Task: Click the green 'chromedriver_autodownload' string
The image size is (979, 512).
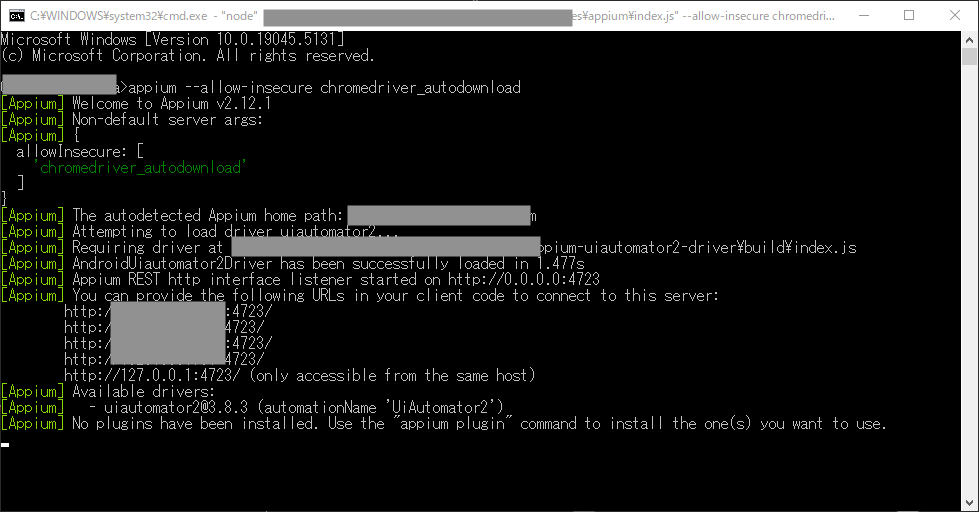Action: [x=140, y=167]
